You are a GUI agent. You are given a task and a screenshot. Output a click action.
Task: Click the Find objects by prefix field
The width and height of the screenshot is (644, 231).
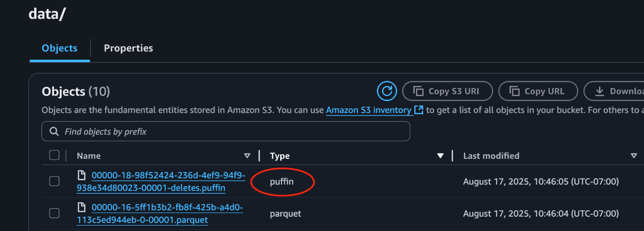tap(234, 132)
